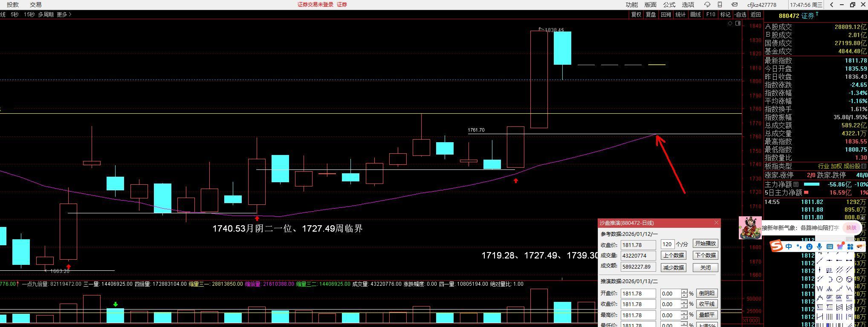This screenshot has width=868, height=327.
Task: Click the icon at end of 板指类型 row
Action: tap(864, 166)
